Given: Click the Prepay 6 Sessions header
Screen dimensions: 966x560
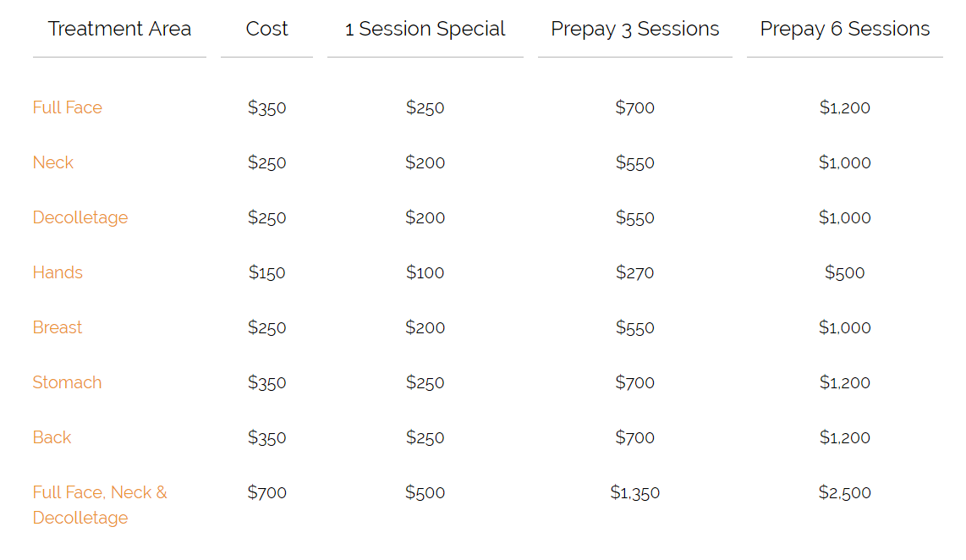Looking at the screenshot, I should pyautogui.click(x=845, y=29).
